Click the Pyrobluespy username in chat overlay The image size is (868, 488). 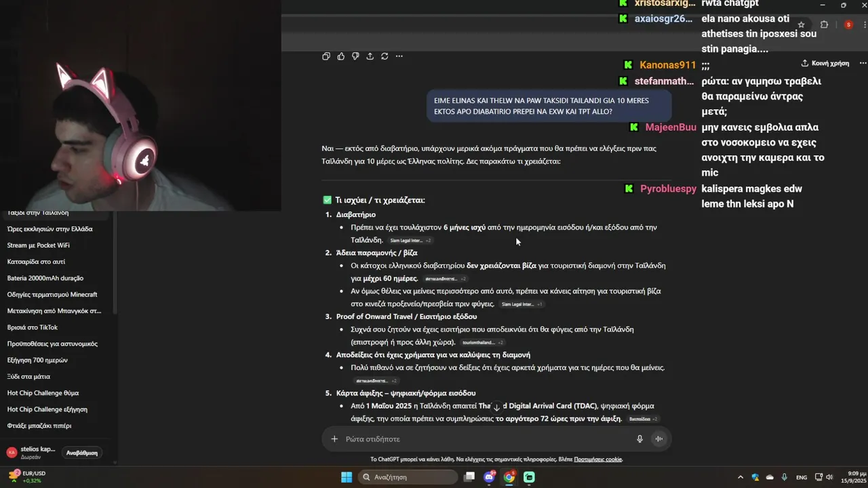[x=668, y=188]
